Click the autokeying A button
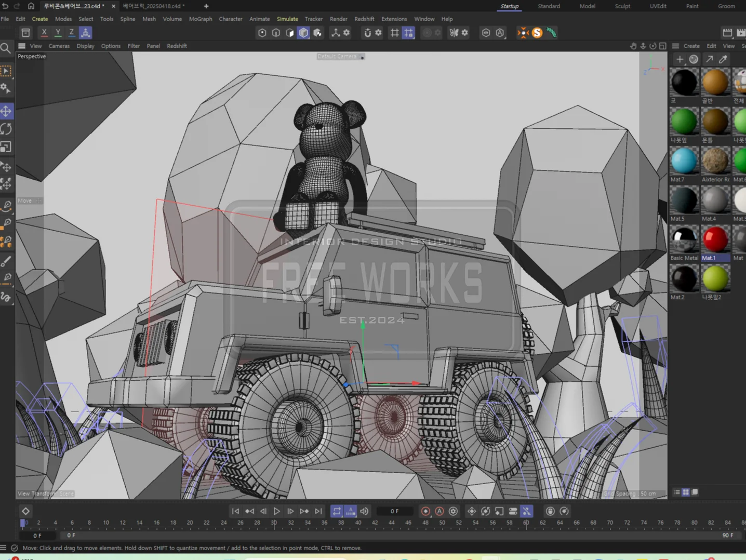Screen dimensions: 746x560 439,511
